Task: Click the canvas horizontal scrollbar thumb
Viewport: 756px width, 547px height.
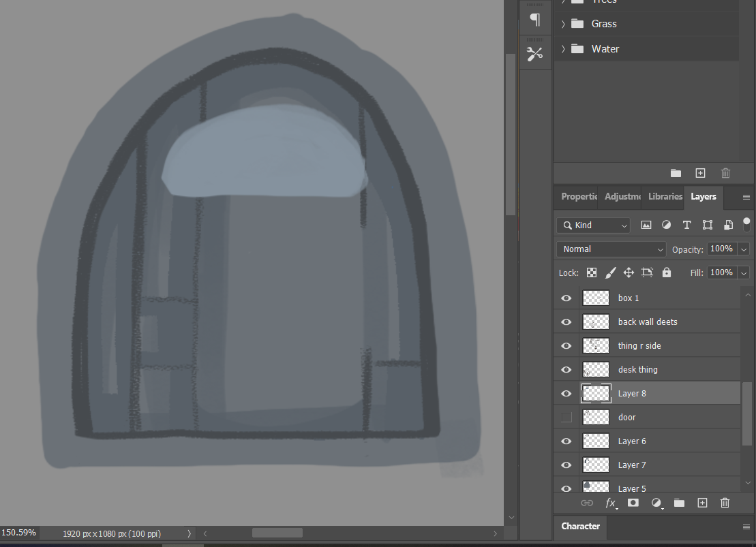Action: [x=277, y=533]
